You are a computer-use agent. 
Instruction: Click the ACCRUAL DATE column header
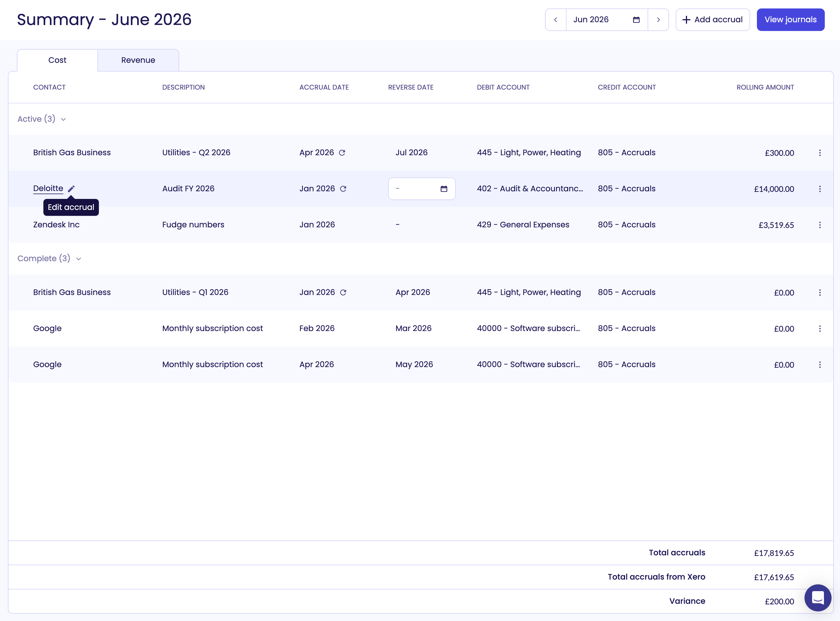pos(324,87)
